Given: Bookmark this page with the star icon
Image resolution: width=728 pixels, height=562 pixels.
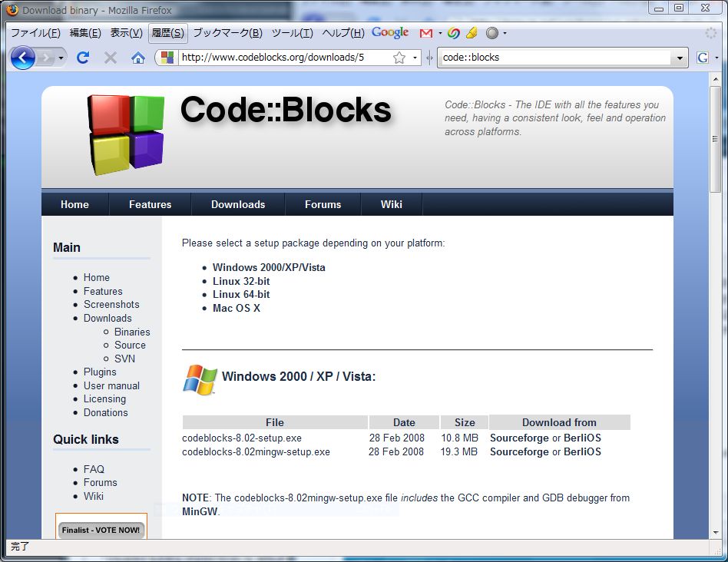Looking at the screenshot, I should [x=399, y=58].
